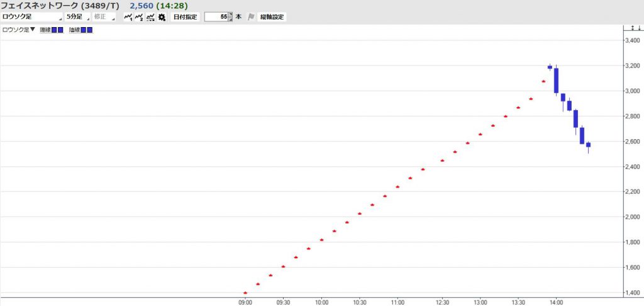
Task: Click the 陽線 color swatch
Action: pos(57,30)
